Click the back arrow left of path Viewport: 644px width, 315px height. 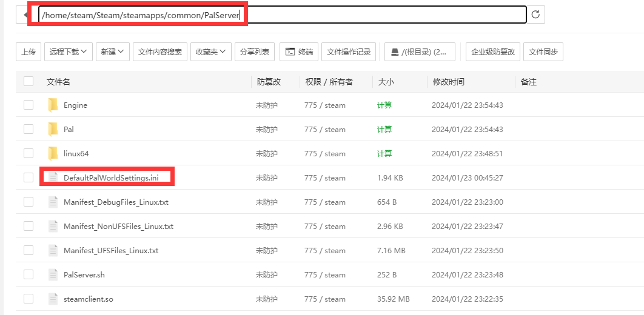(x=25, y=15)
